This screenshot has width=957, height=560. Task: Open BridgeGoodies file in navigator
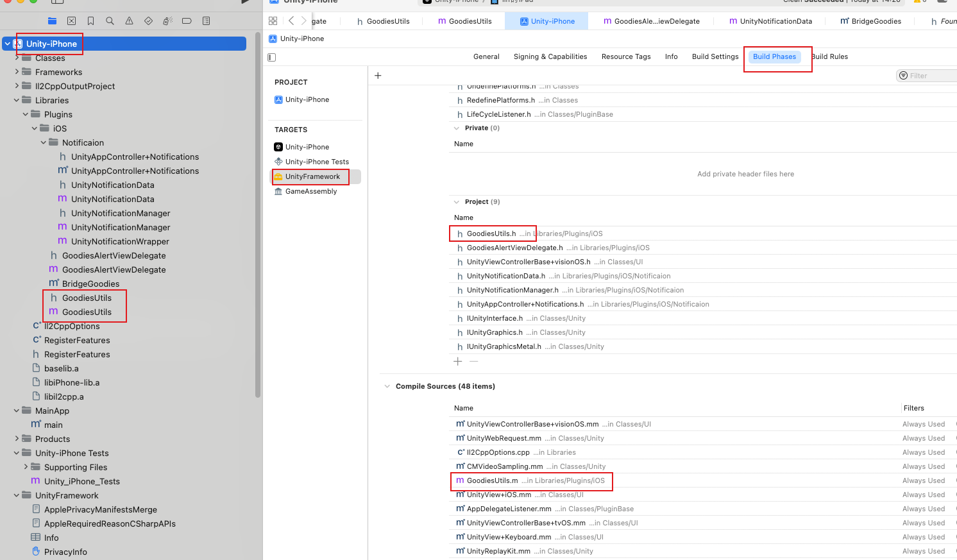click(x=90, y=284)
